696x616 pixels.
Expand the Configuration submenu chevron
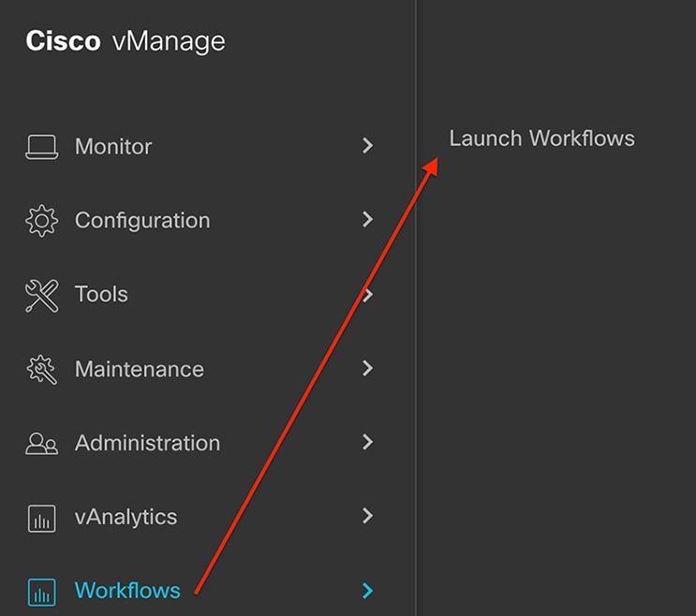tap(367, 219)
